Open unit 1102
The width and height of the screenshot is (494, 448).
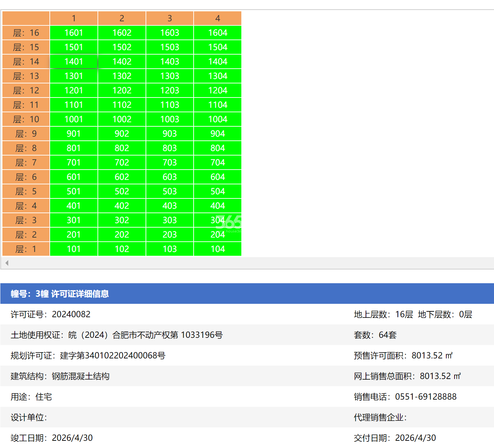(122, 105)
